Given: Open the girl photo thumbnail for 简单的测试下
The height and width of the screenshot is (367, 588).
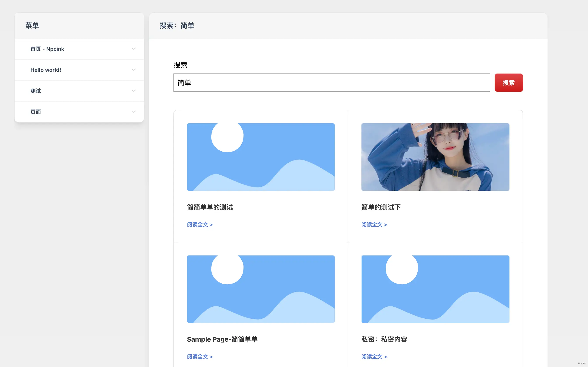Looking at the screenshot, I should tap(435, 157).
